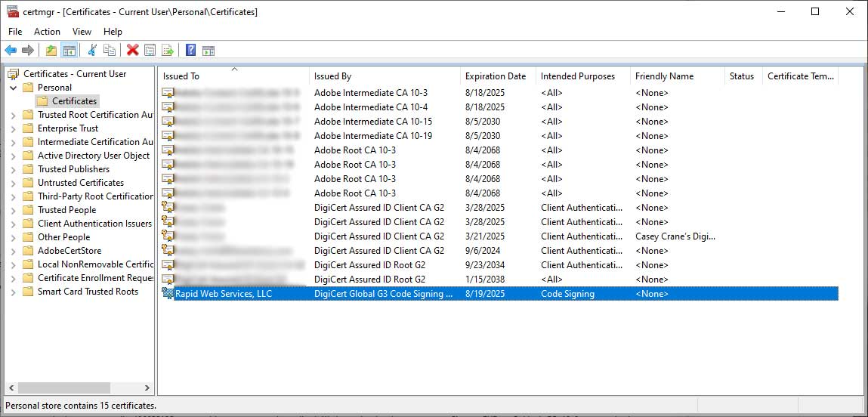Click the tree pane scrollbar right arrow

tap(147, 388)
